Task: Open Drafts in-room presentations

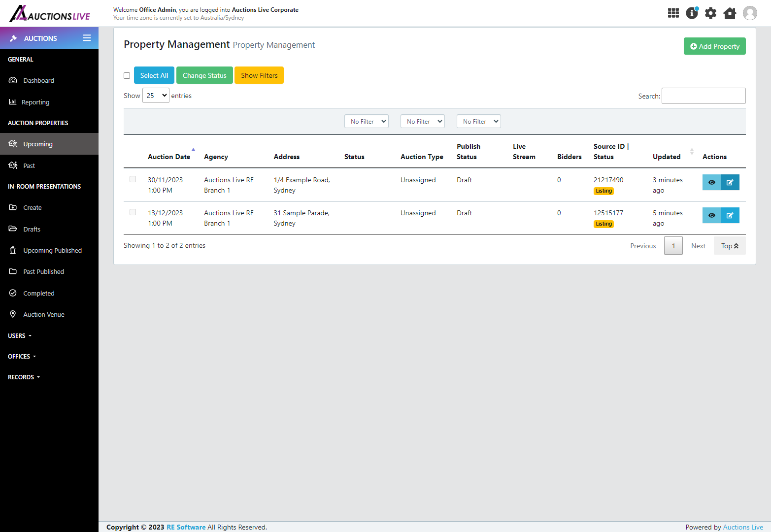Action: [32, 229]
